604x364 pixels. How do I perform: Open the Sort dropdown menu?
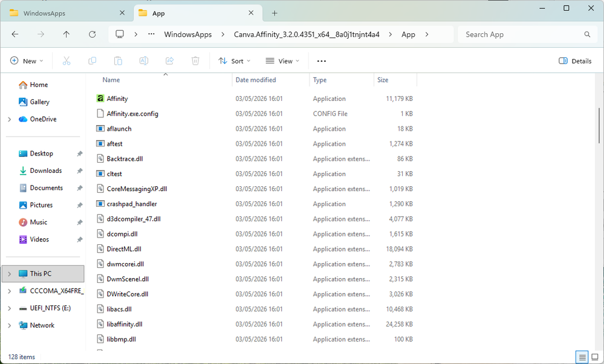click(234, 61)
